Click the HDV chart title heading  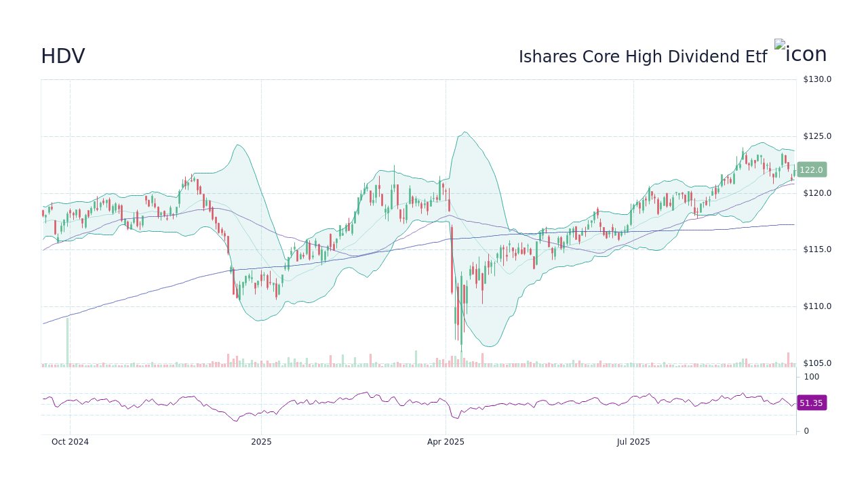point(62,56)
